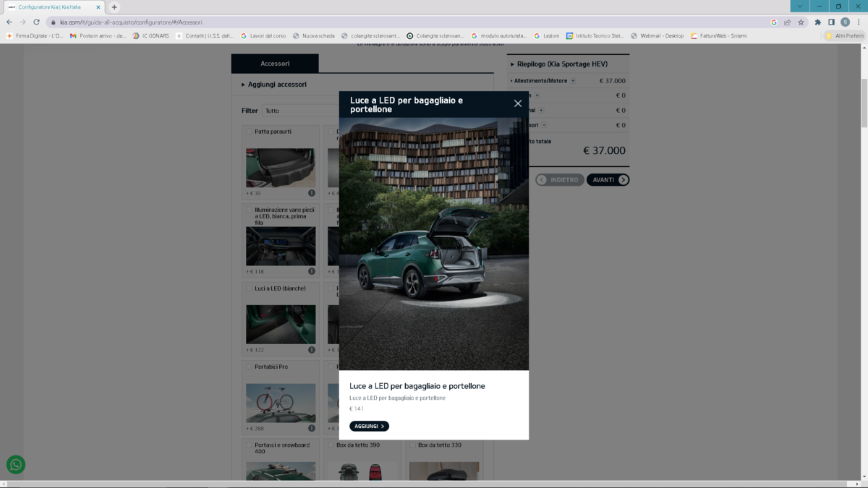This screenshot has height=488, width=868.
Task: Open the Lezioni bookmark
Action: point(547,35)
